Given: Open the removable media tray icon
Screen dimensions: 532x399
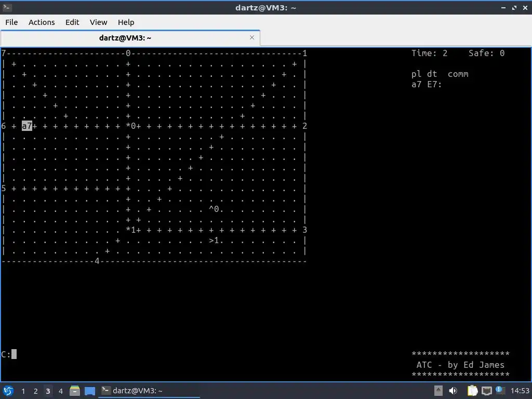Looking at the screenshot, I should pyautogui.click(x=438, y=391).
